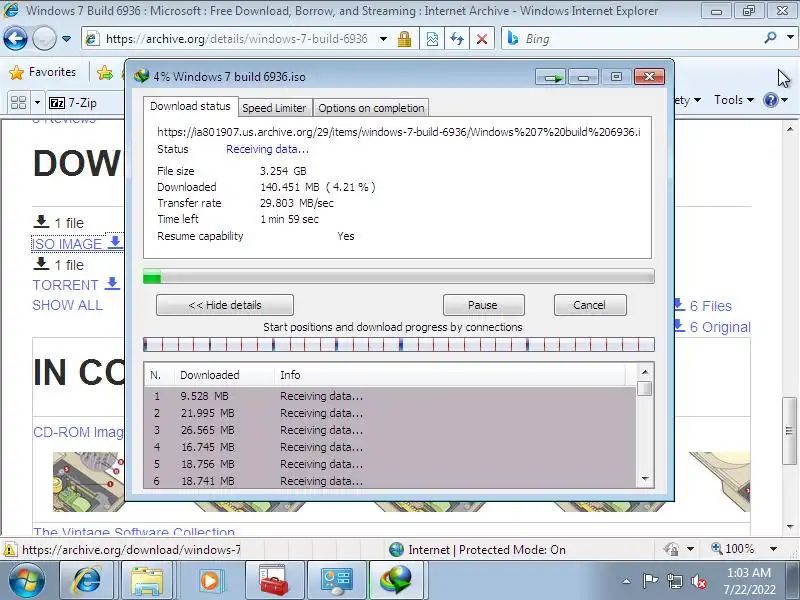Image resolution: width=800 pixels, height=600 pixels.
Task: Click the security lock icon in address bar
Action: pyautogui.click(x=405, y=39)
